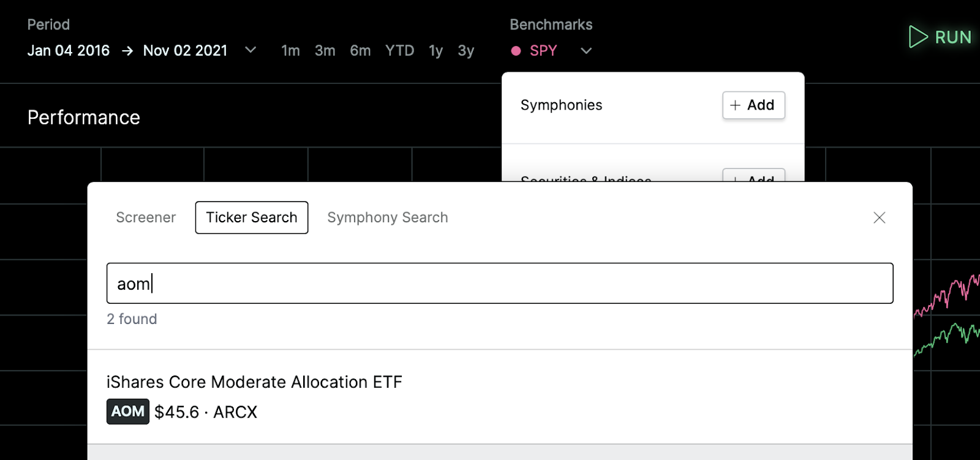
Task: Open the Symphony Search tab
Action: coord(388,217)
